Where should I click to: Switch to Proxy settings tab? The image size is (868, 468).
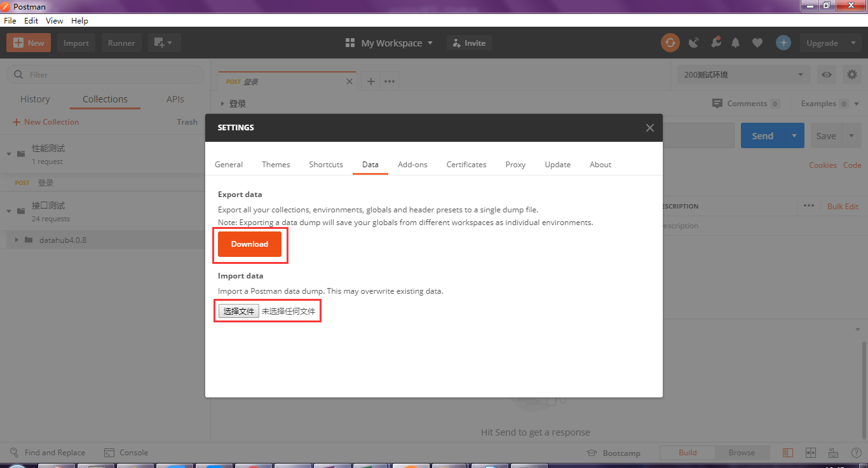point(515,164)
